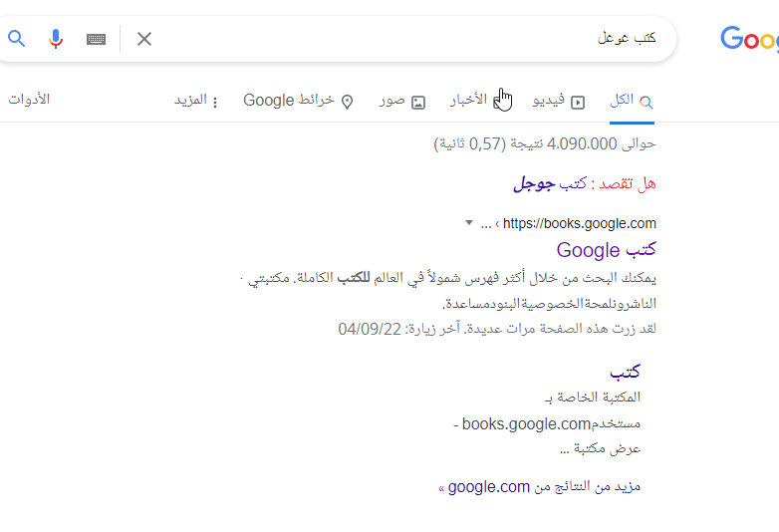This screenshot has height=532, width=779.
Task: Click the magnifier search icon in search bar
Action: pos(16,39)
